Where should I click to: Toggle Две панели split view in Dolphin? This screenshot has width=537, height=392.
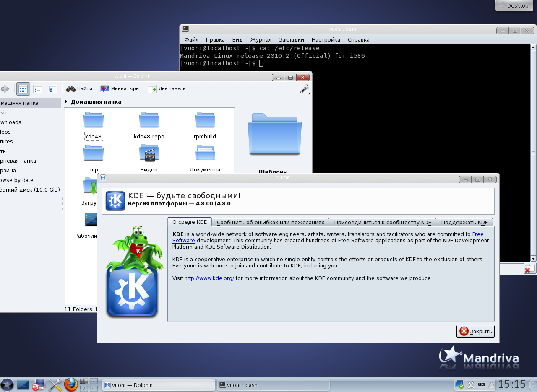point(167,89)
